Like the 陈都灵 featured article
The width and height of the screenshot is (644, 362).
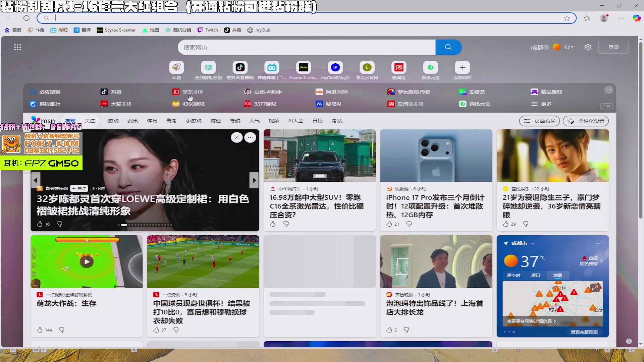tap(40, 224)
